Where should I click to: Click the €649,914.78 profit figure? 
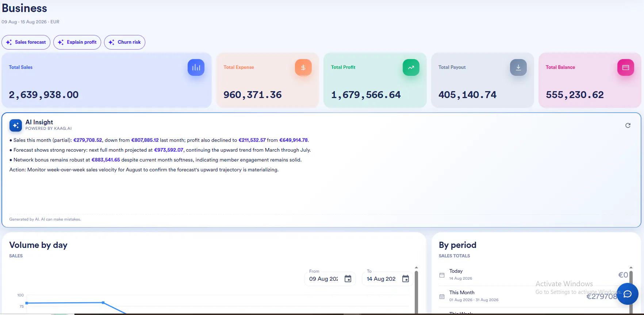(x=294, y=140)
